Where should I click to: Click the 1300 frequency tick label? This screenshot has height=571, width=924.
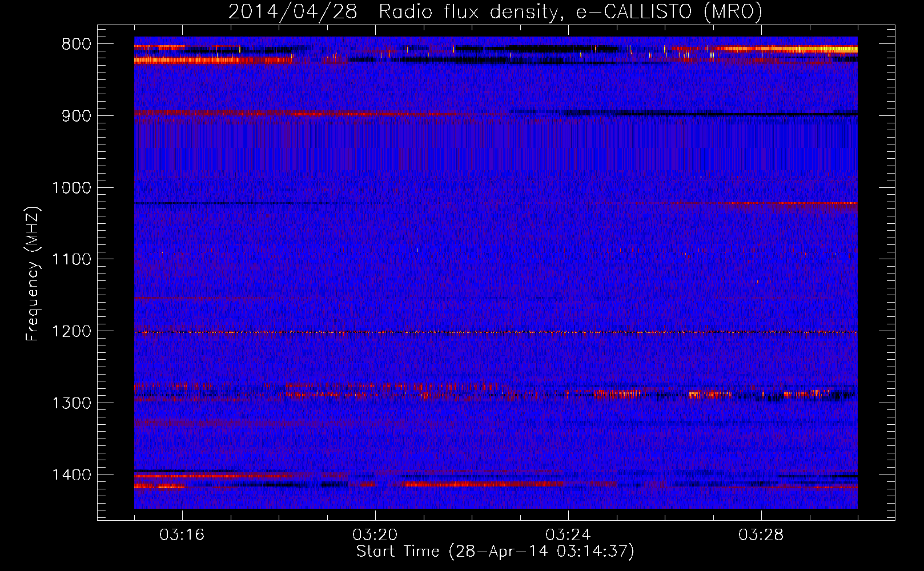pos(71,404)
